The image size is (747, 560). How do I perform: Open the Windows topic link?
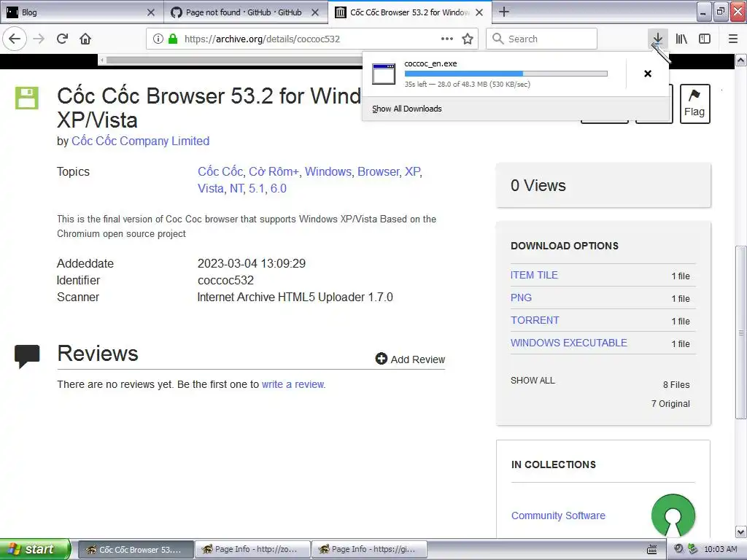[x=328, y=171]
